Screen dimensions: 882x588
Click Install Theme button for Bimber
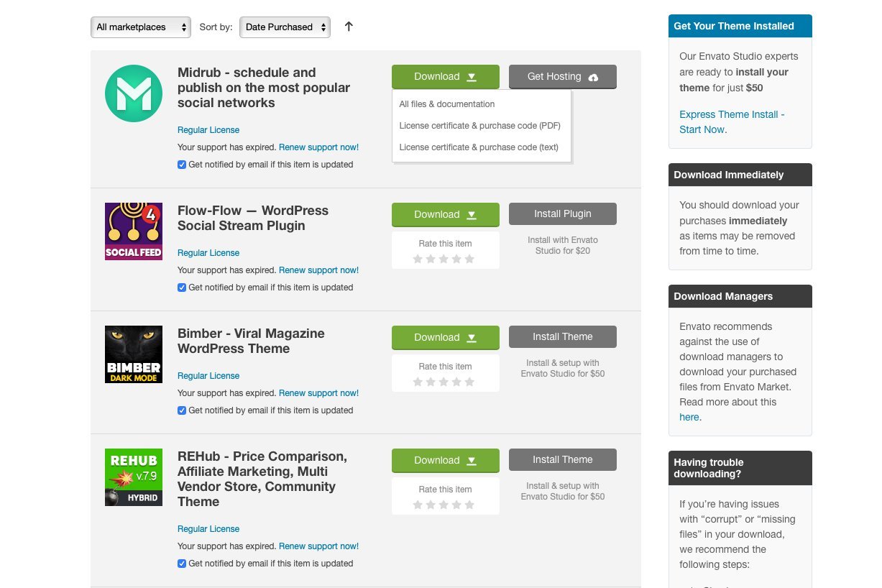(x=563, y=337)
